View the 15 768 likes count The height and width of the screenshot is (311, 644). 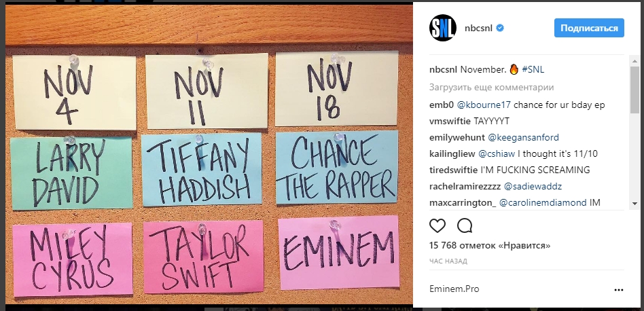pyautogui.click(x=490, y=245)
